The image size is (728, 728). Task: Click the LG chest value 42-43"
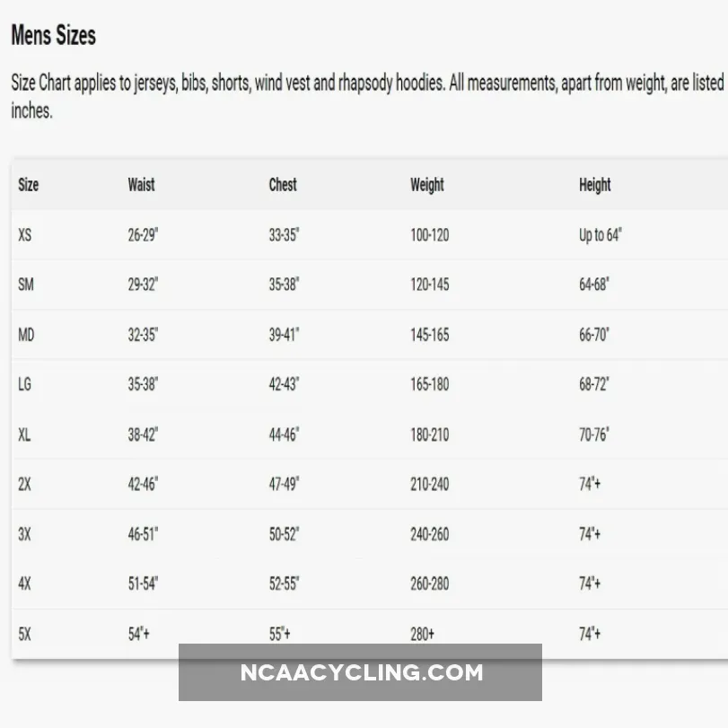pyautogui.click(x=284, y=384)
